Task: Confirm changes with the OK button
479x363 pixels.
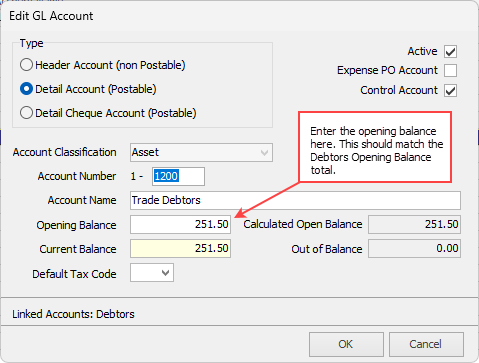Action: (x=346, y=344)
